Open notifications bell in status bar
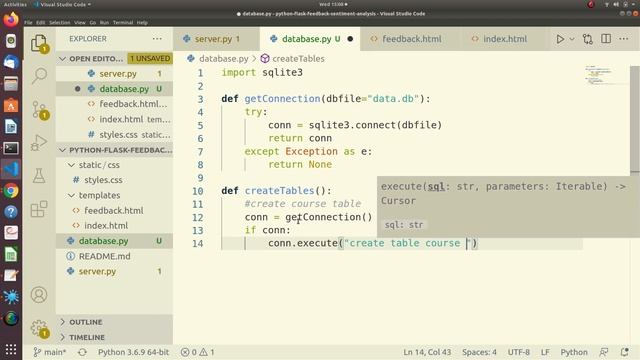 (624, 352)
